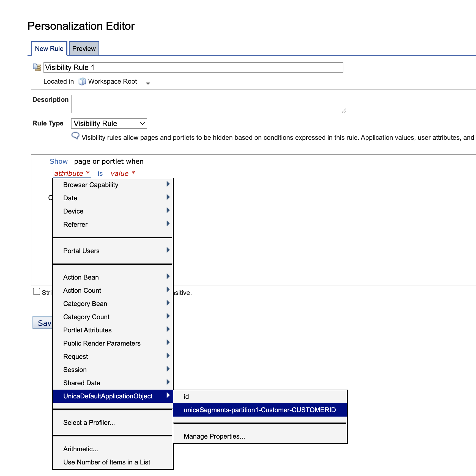Click the Show link in rule condition
The width and height of the screenshot is (476, 476).
pos(59,161)
